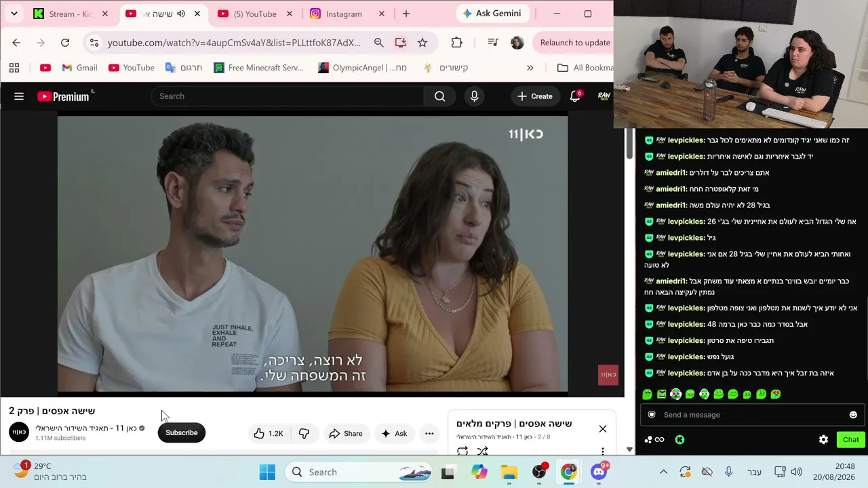Open Kick chat settings gear

point(823,439)
